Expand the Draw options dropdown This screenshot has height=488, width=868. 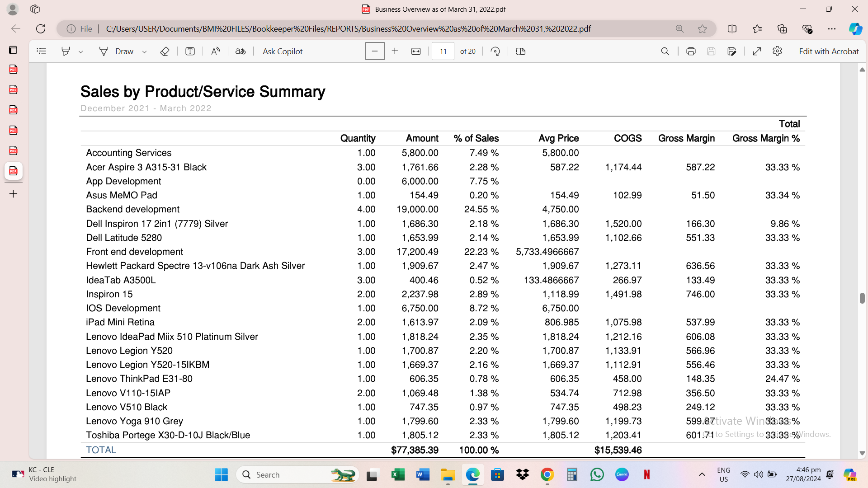click(x=144, y=52)
